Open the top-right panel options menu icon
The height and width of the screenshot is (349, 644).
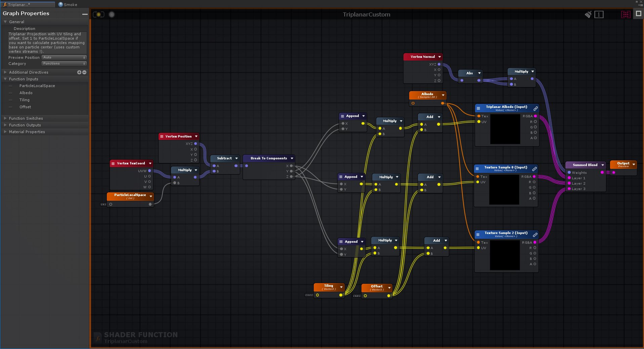point(640,5)
